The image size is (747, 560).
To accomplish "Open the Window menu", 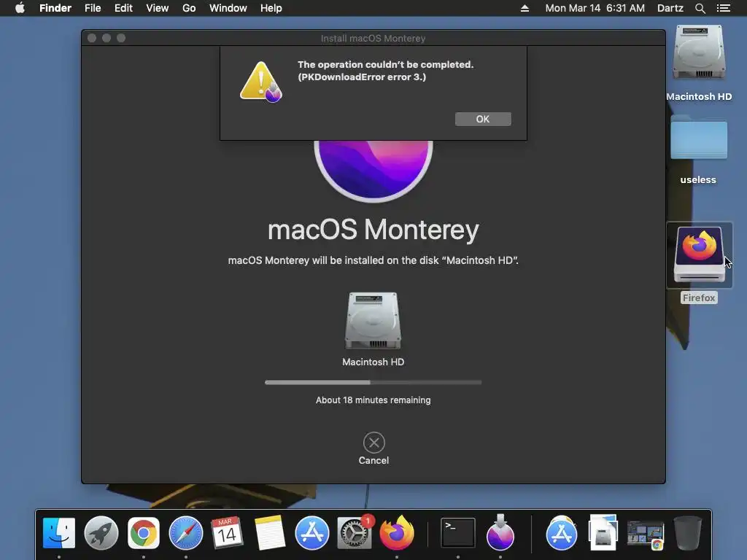I will point(228,8).
